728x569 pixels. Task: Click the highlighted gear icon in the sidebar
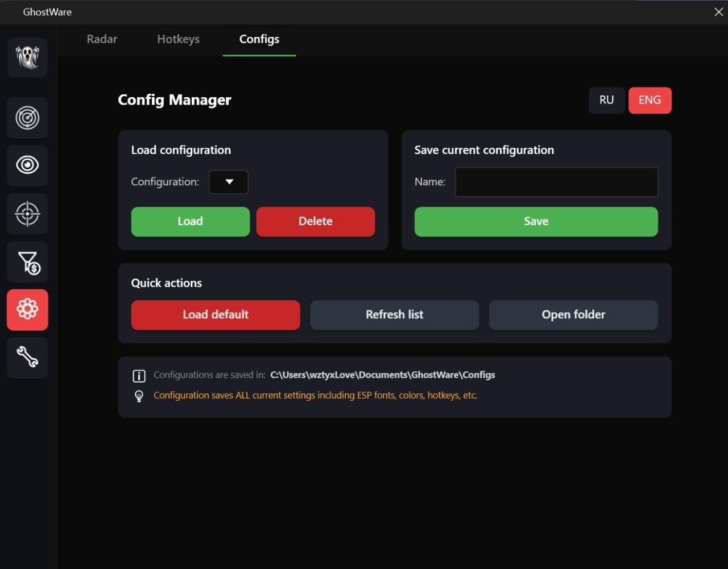27,310
